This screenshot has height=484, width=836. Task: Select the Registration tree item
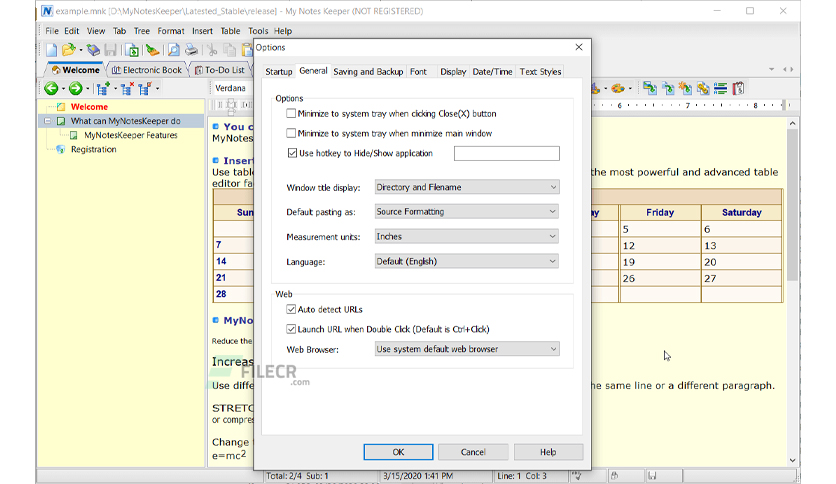(x=93, y=149)
